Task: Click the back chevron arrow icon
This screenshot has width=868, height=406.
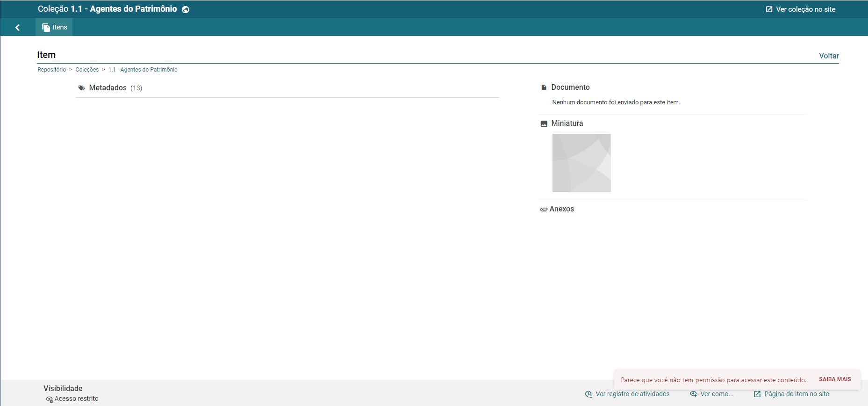Action: (18, 28)
